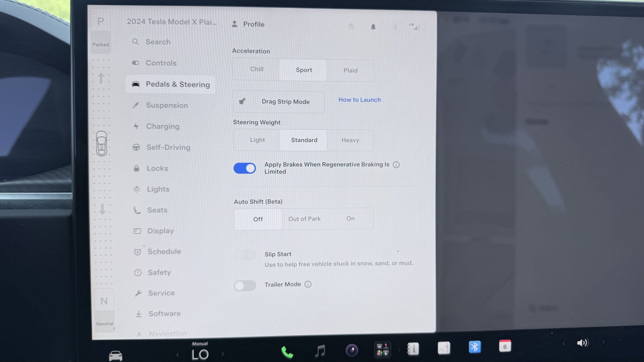
Task: Tap the car icon in the bottom bar
Action: (116, 356)
